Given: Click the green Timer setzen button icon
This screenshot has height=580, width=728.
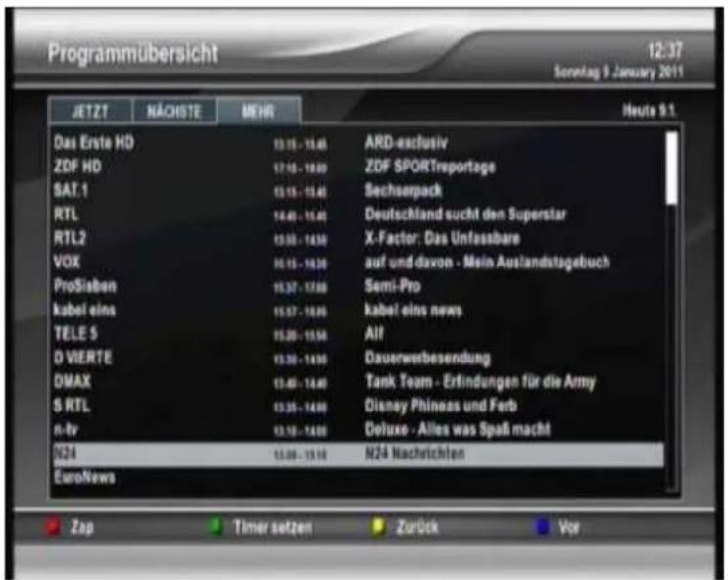Looking at the screenshot, I should click(216, 527).
